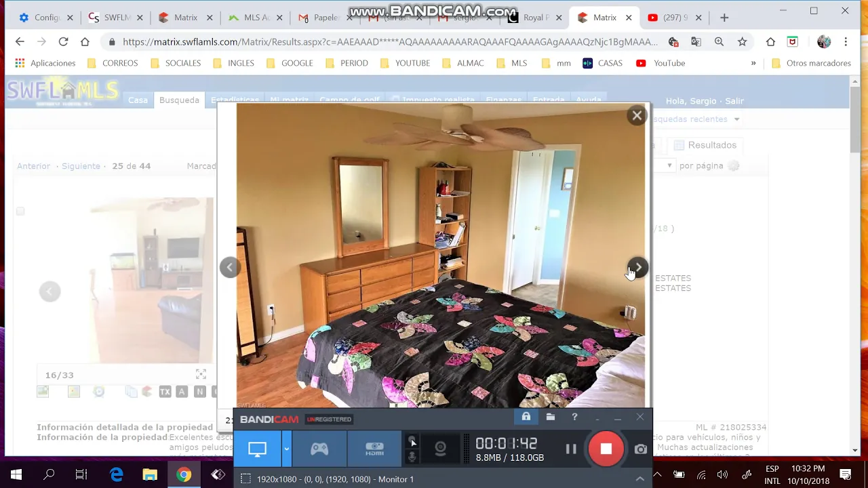Open ALMAC bookmark folder
868x488 pixels.
(462, 63)
